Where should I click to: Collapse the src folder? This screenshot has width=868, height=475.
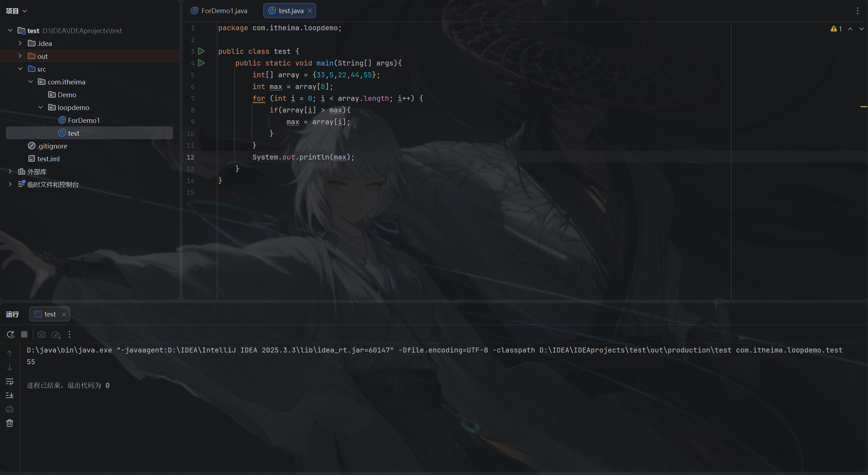pos(20,69)
